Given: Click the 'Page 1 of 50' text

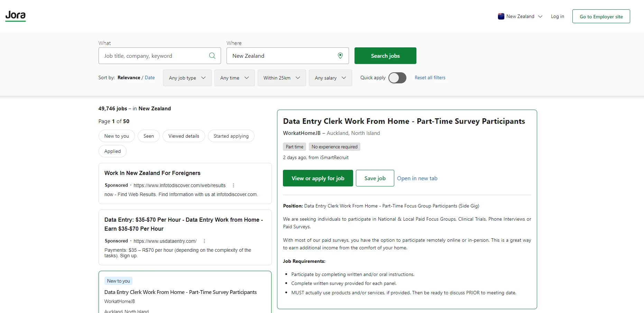Looking at the screenshot, I should [x=114, y=121].
